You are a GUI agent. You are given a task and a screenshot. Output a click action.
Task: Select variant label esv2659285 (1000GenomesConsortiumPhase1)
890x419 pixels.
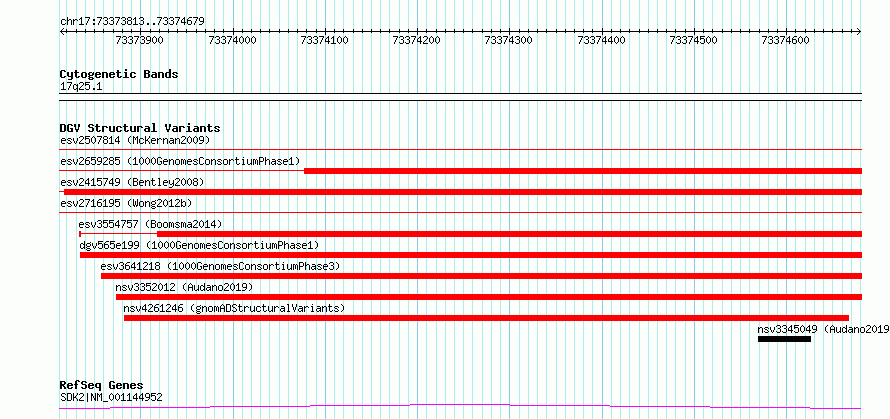tap(180, 161)
